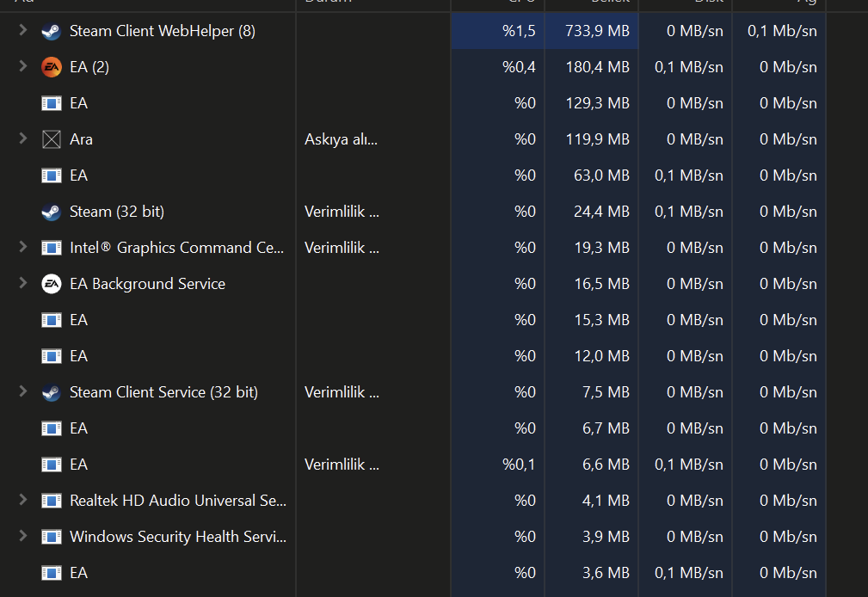Click the Realtek HD Audio process icon
Image resolution: width=868 pixels, height=597 pixels.
coord(51,501)
